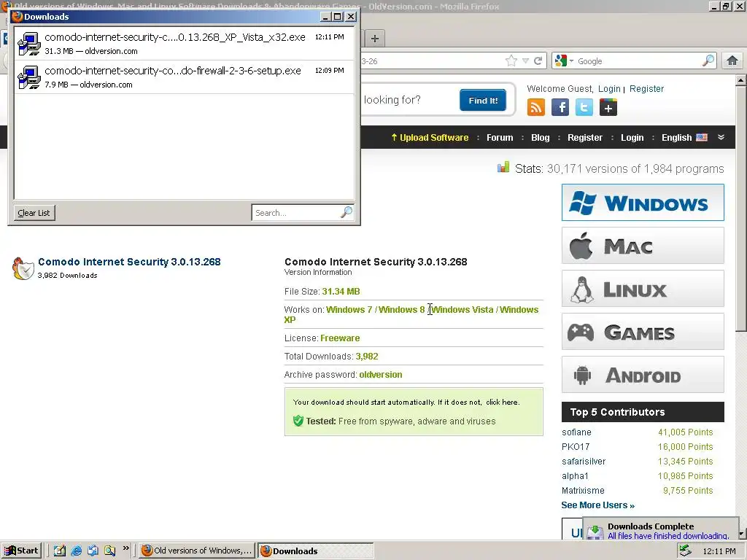Open the Facebook icon on OldVersion
Screen dimensions: 747x560
coord(560,107)
